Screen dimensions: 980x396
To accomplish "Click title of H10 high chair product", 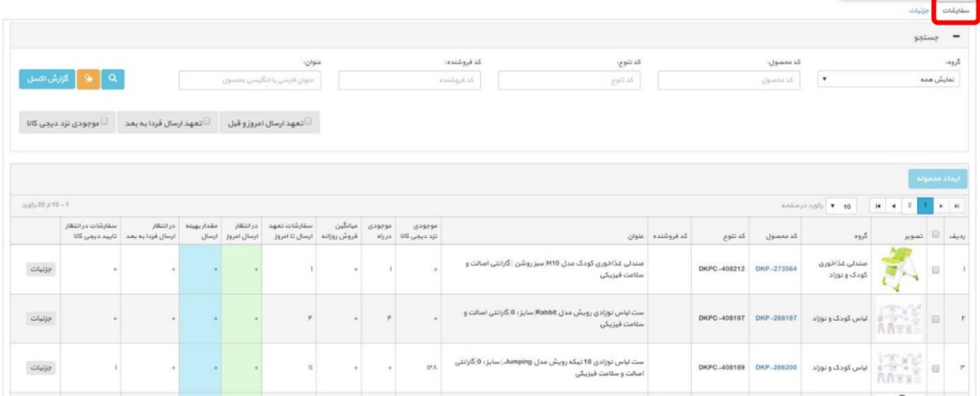I will pos(554,269).
